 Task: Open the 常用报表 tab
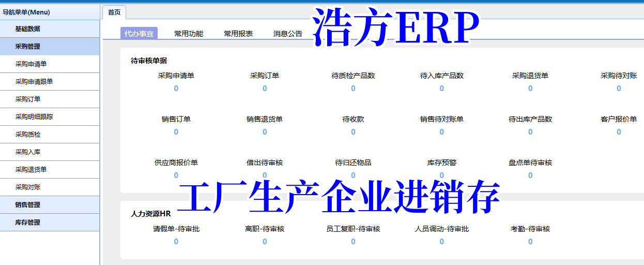point(238,34)
